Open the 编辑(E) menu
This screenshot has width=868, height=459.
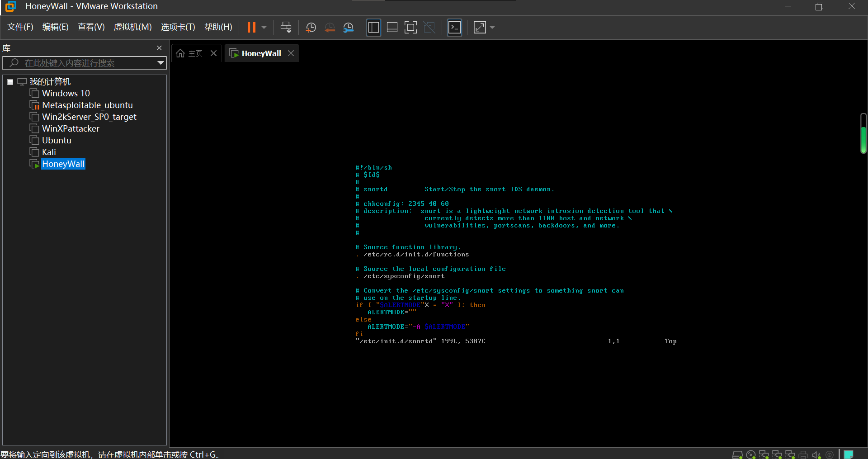pos(56,27)
